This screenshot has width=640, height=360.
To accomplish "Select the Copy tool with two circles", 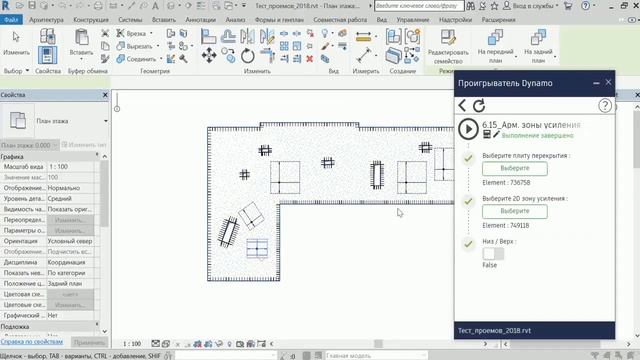I will click(x=228, y=55).
